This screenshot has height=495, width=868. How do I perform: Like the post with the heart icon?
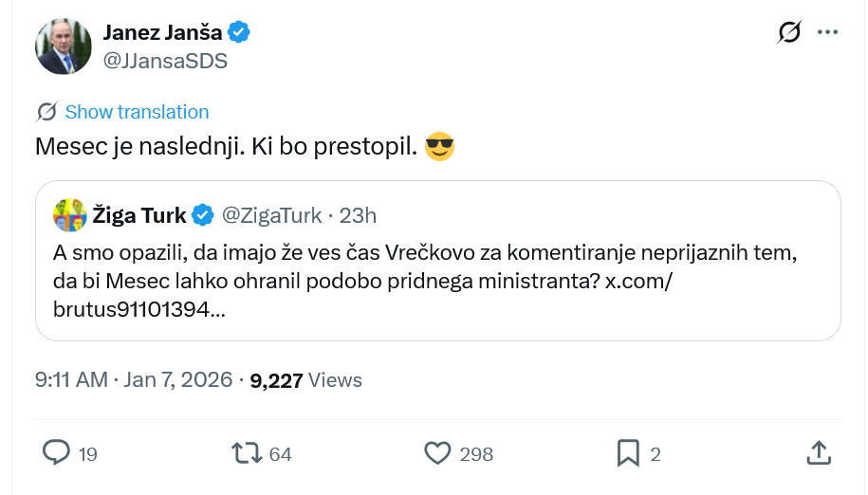437,453
